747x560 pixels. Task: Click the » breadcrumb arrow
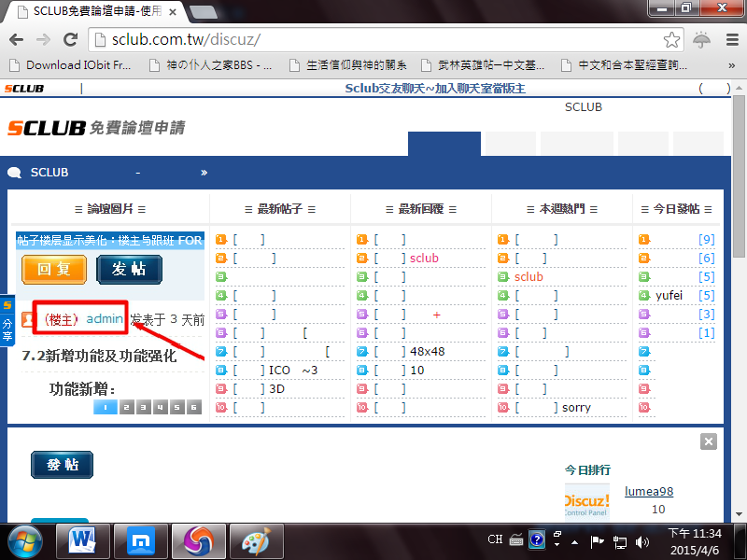point(204,173)
